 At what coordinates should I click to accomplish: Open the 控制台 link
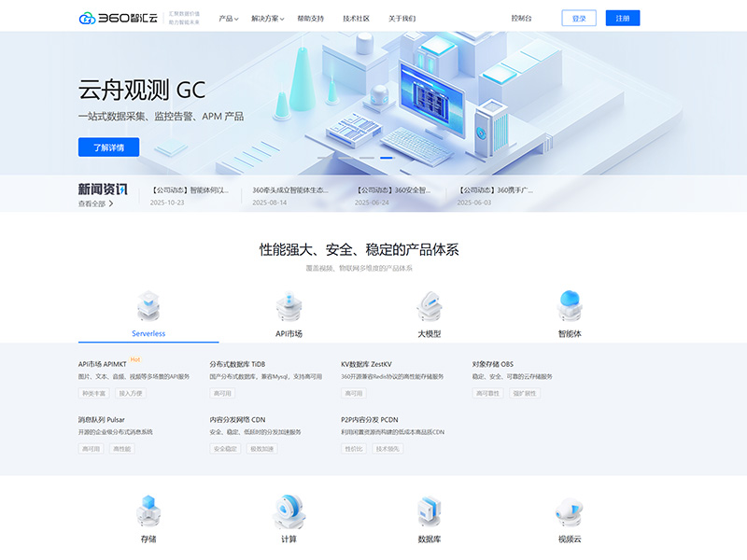click(x=522, y=16)
